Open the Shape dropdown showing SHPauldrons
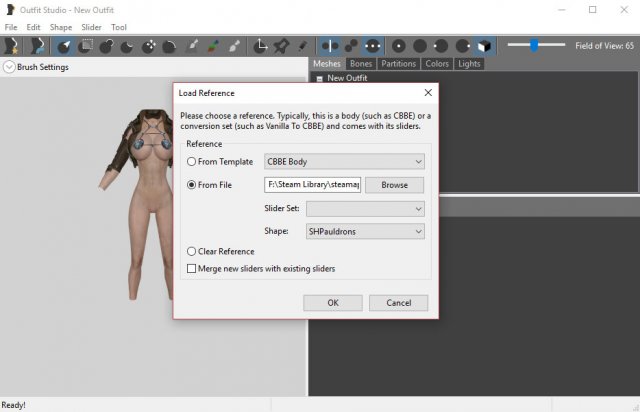The width and height of the screenshot is (640, 412). (x=364, y=231)
